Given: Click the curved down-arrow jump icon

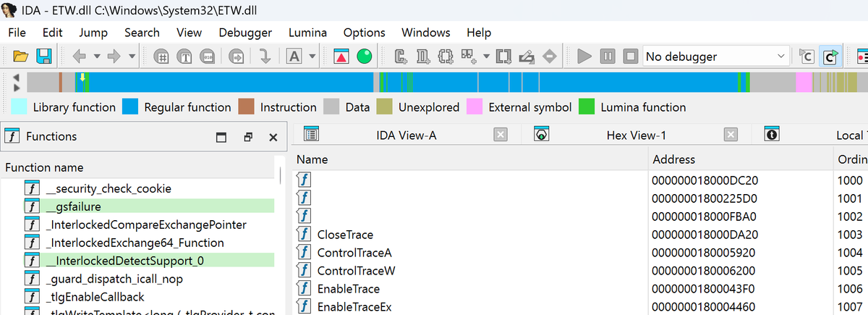Looking at the screenshot, I should click(x=265, y=56).
